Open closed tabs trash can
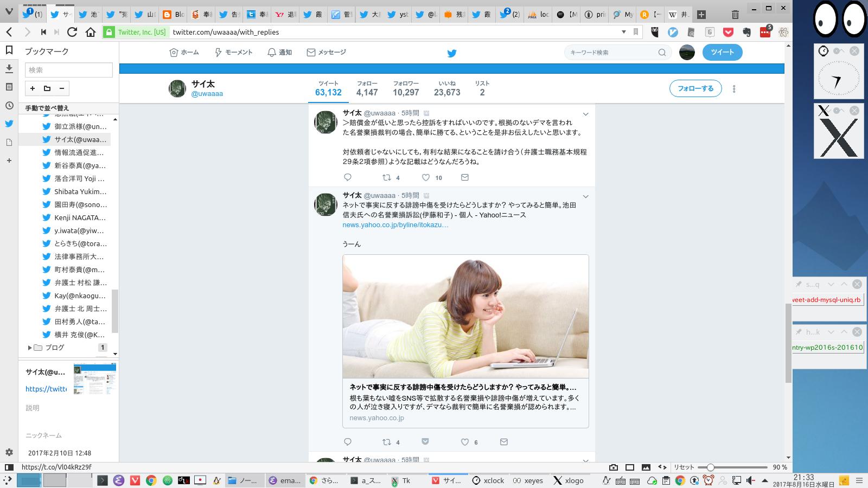This screenshot has height=488, width=868. pos(735,15)
